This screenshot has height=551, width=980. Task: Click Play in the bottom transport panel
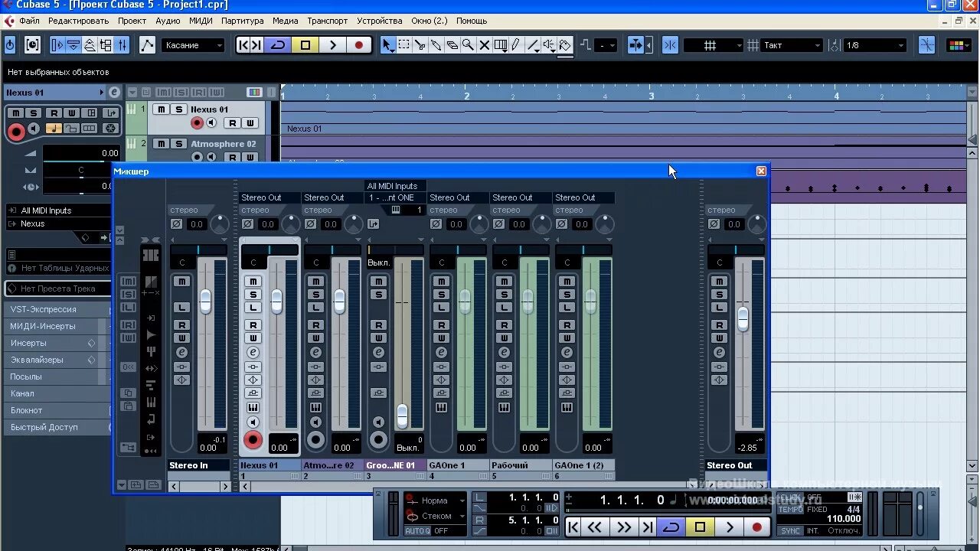729,527
